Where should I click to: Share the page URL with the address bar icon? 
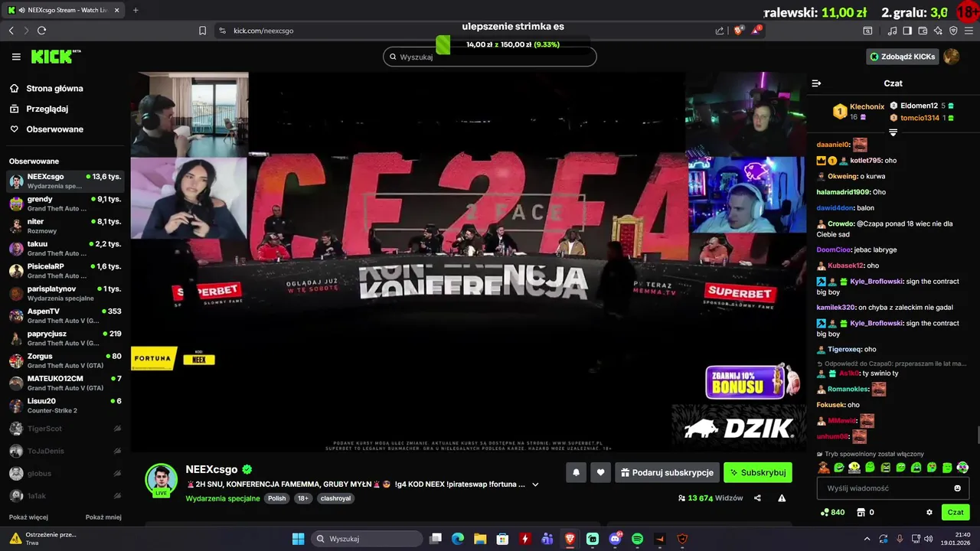tap(720, 31)
